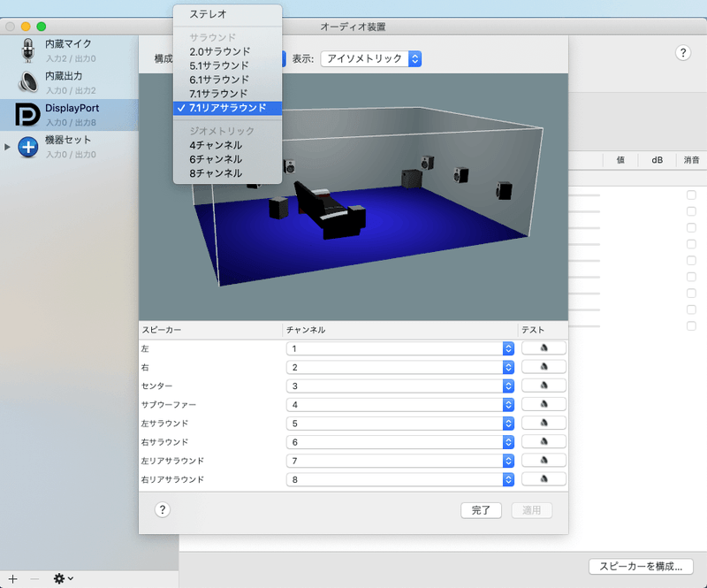707x588 pixels.
Task: Click the remove device minus button
Action: click(x=34, y=579)
